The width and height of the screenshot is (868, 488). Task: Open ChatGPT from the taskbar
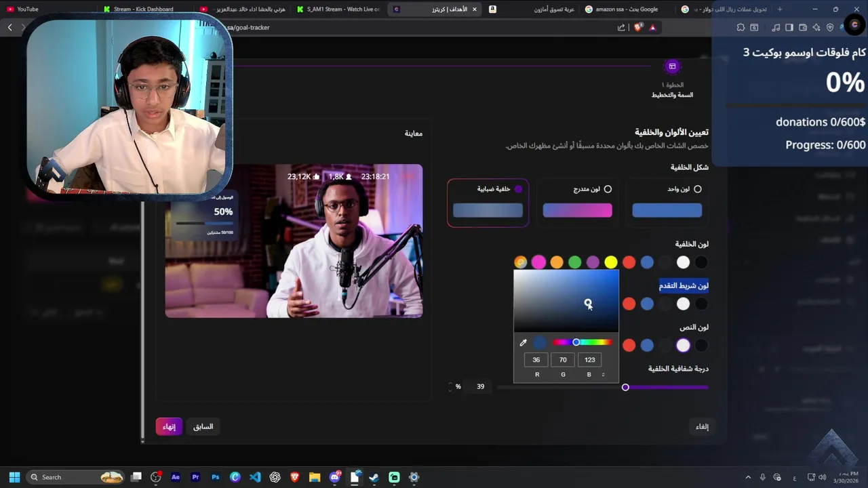click(x=275, y=477)
